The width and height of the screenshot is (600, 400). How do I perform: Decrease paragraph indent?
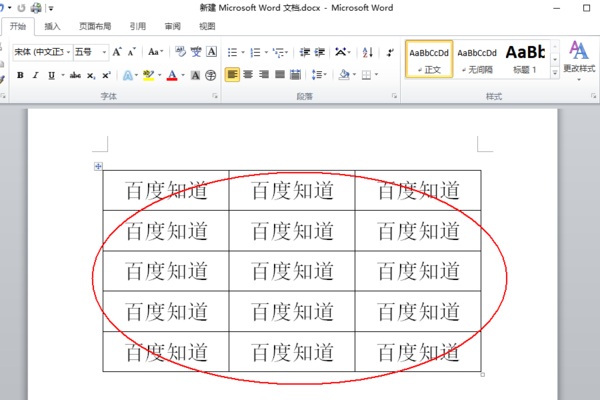[x=305, y=52]
